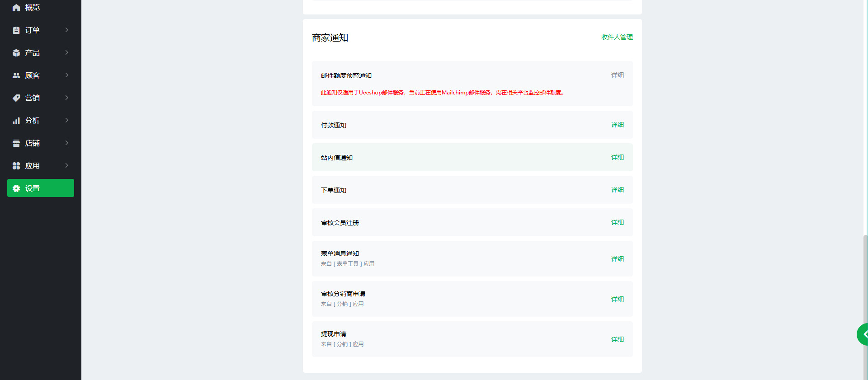Click the box icon for 产品
Screen dimensions: 868x380
click(x=16, y=53)
